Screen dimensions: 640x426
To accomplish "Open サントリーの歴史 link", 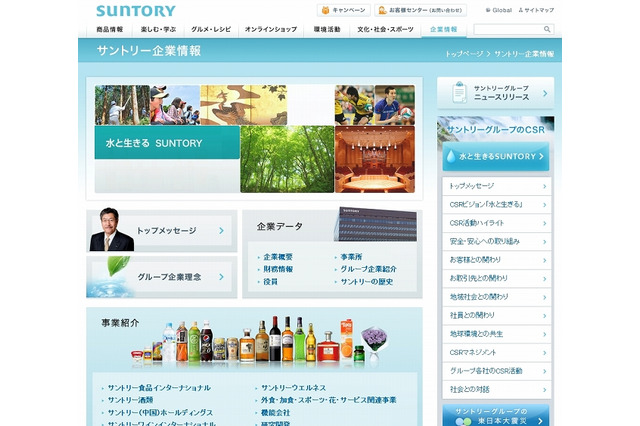I will point(367,282).
